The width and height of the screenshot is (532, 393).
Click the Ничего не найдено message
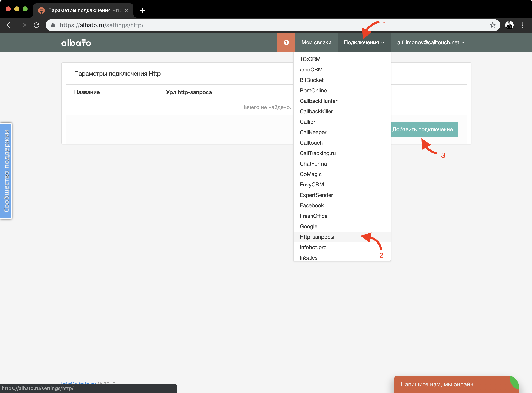pyautogui.click(x=266, y=107)
